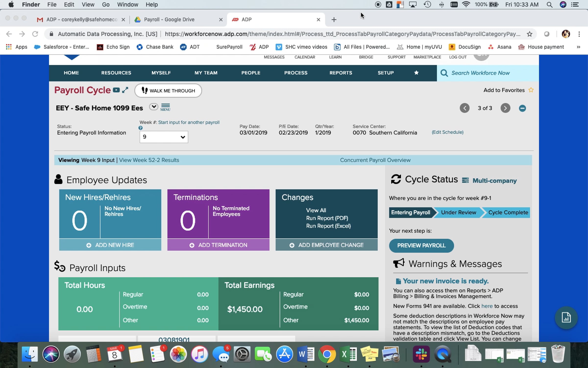Open the PEOPLE navigation menu
Screen dimensions: 588x368
pyautogui.click(x=251, y=73)
